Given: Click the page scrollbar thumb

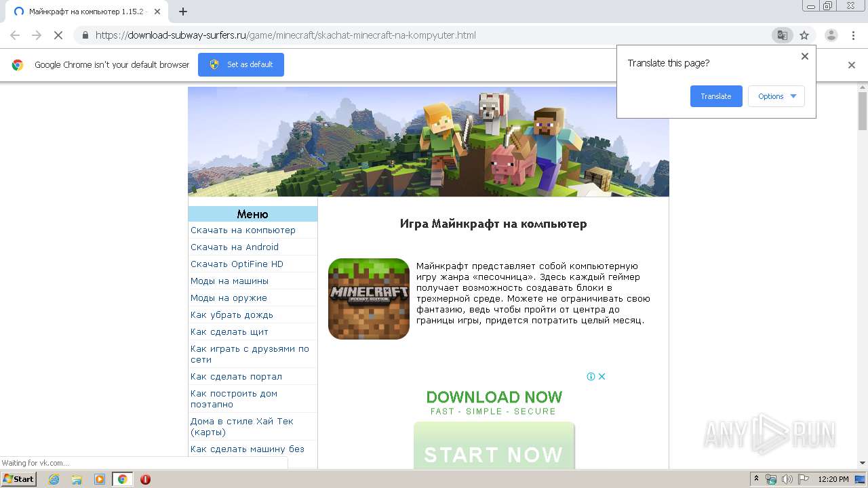Looking at the screenshot, I should click(863, 110).
